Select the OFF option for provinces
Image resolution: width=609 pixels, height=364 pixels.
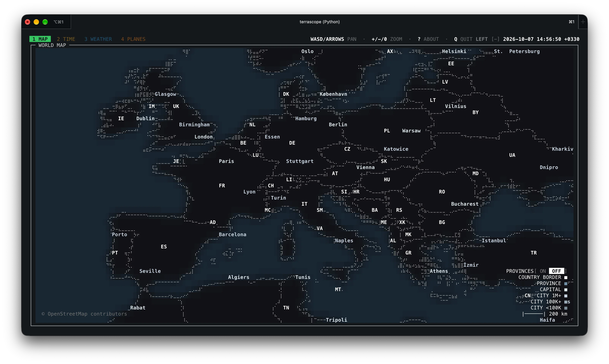tap(556, 271)
